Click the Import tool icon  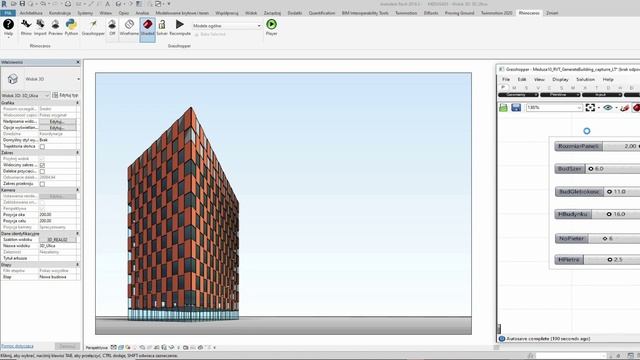point(40,27)
